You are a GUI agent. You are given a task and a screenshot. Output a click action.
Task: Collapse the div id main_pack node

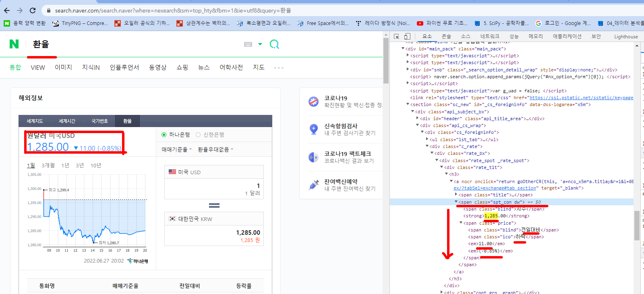pyautogui.click(x=403, y=49)
